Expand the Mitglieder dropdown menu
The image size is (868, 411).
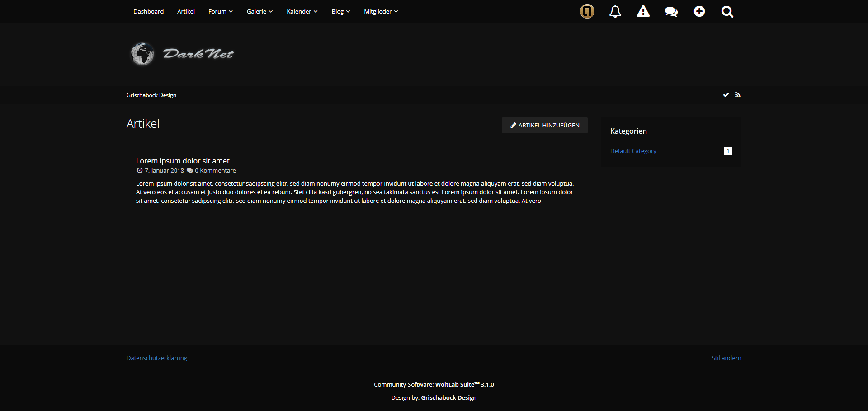(x=381, y=11)
